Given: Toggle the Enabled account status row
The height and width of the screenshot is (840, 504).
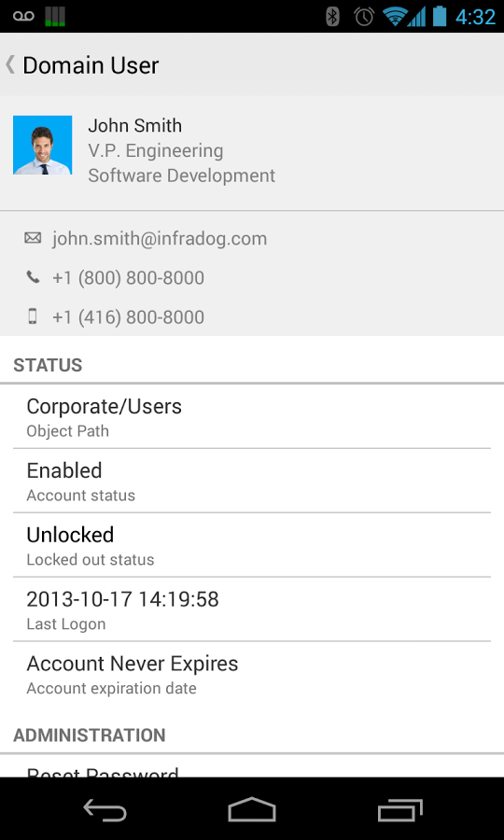Looking at the screenshot, I should tap(252, 481).
